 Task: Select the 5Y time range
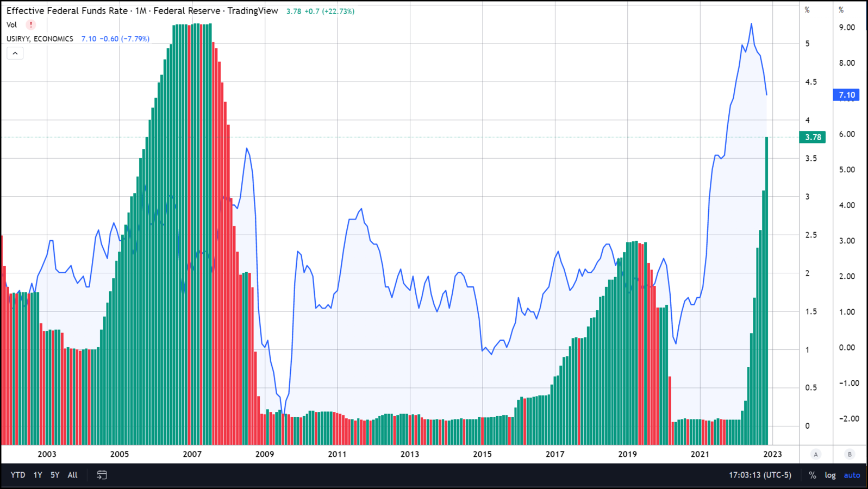(55, 475)
